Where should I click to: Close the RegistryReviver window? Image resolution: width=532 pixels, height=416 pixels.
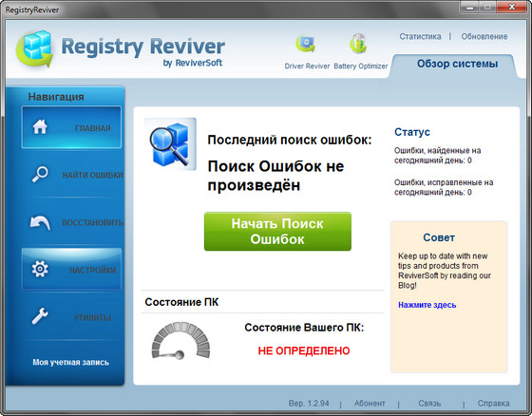click(x=512, y=8)
